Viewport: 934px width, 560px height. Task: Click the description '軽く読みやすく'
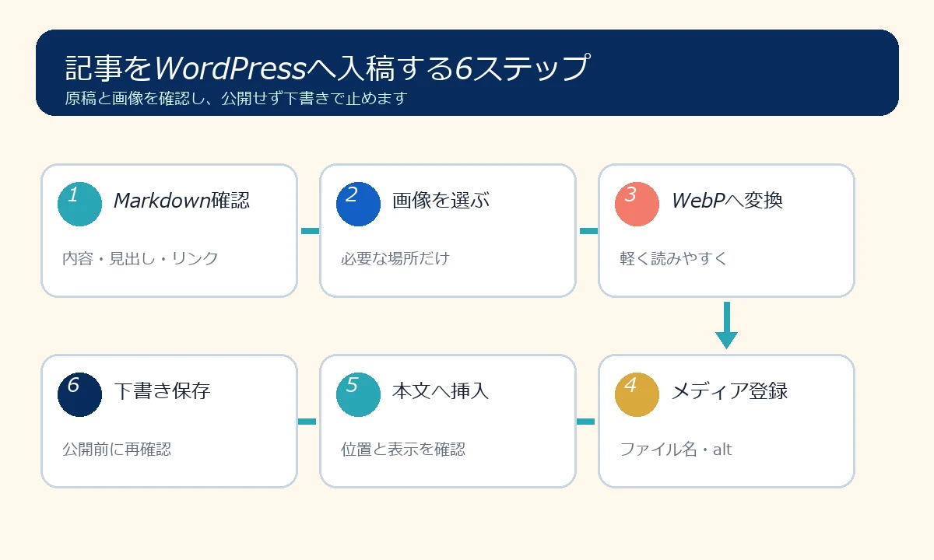tap(674, 258)
